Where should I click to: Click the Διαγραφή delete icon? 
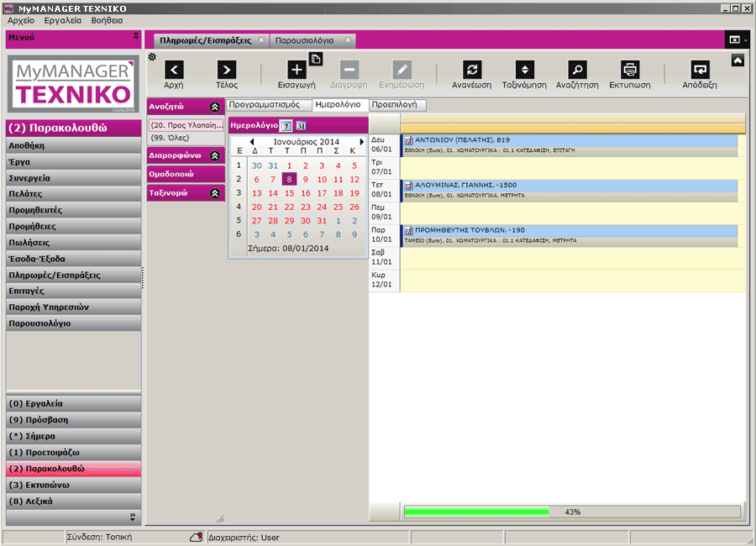click(349, 70)
